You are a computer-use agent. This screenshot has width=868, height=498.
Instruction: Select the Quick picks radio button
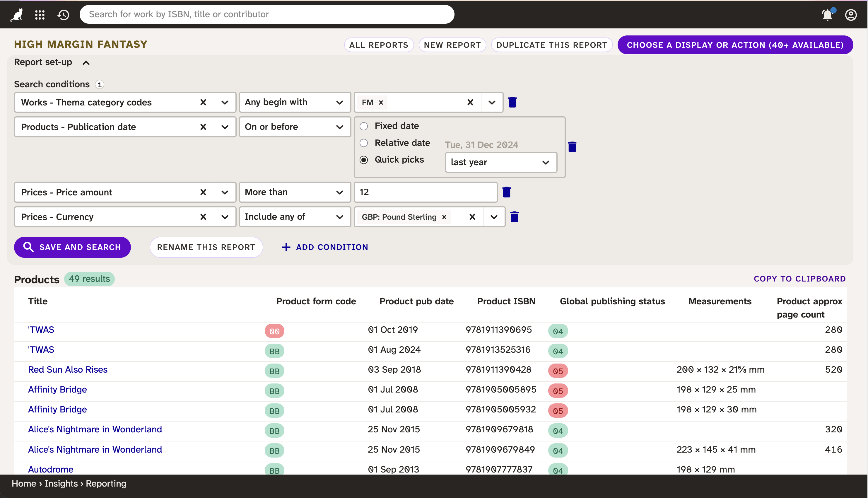(x=364, y=160)
